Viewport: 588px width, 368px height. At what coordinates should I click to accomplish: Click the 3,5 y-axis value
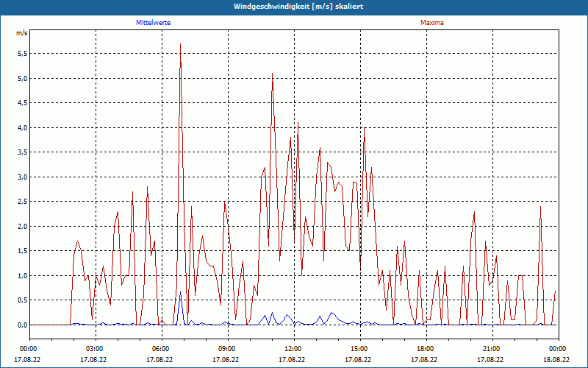pos(23,152)
